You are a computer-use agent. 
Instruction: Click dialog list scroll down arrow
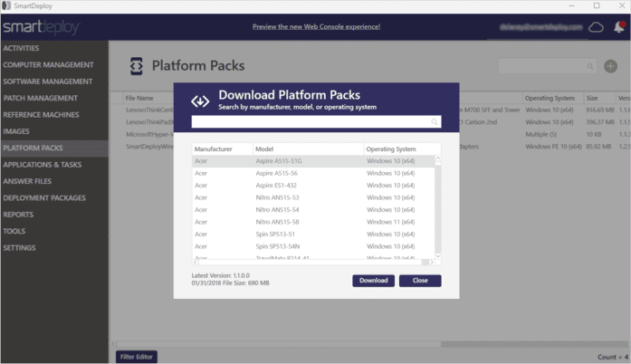pyautogui.click(x=438, y=256)
